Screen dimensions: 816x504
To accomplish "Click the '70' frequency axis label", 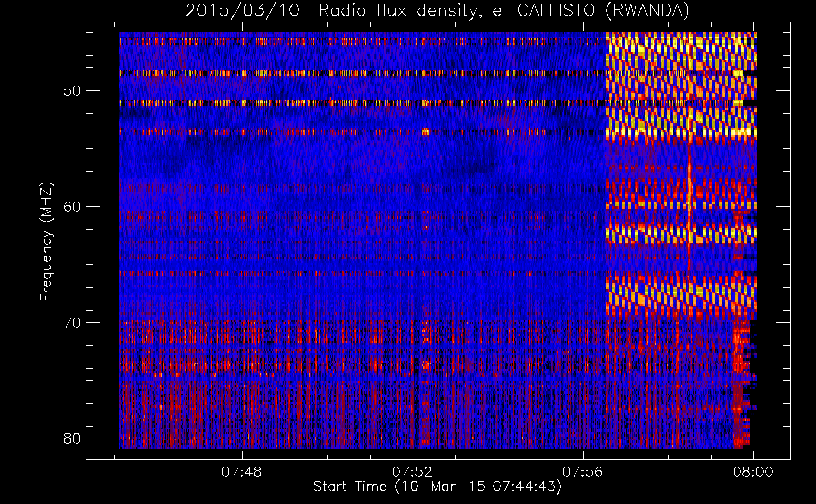I will point(73,322).
